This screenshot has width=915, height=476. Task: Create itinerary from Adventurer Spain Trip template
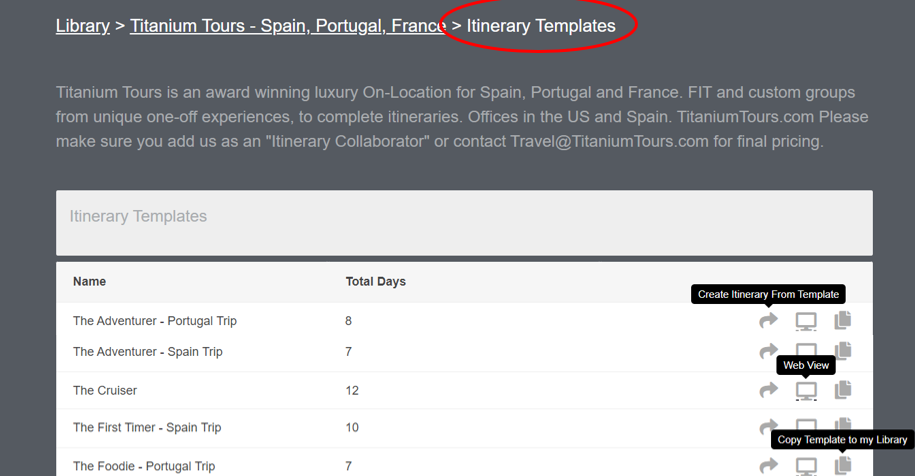pos(769,351)
